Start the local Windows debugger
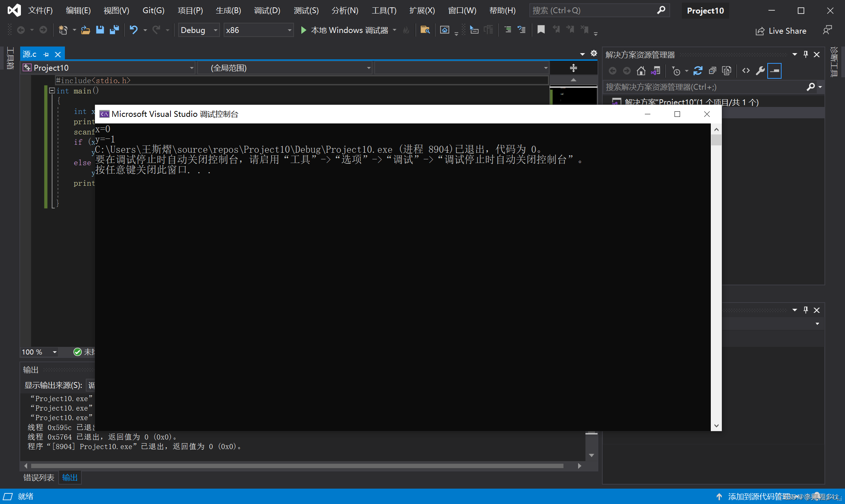The image size is (845, 504). (x=345, y=30)
